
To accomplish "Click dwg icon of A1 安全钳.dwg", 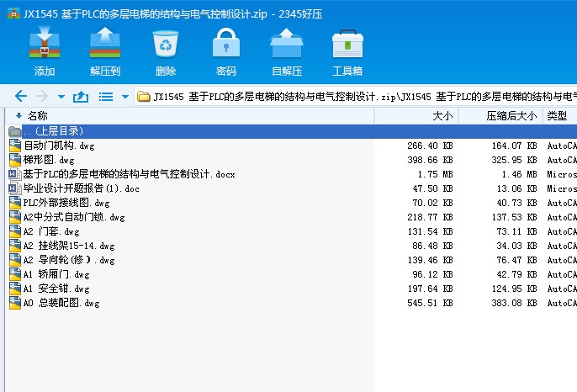I will pyautogui.click(x=15, y=289).
